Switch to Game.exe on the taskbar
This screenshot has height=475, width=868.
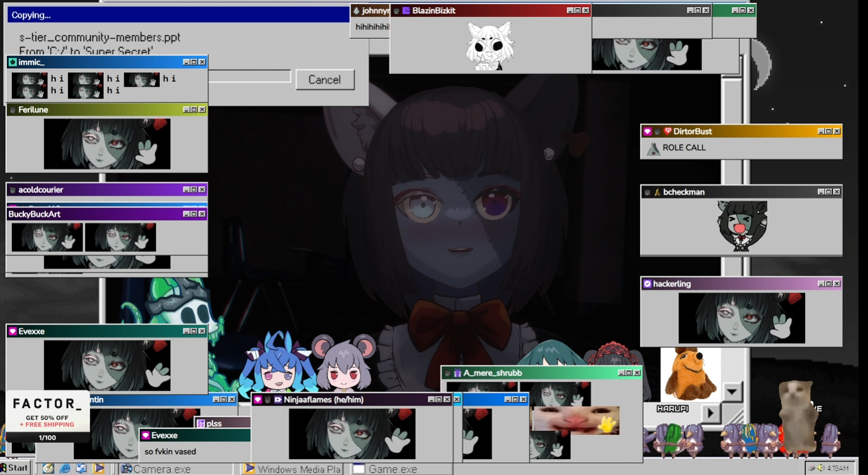pos(402,469)
